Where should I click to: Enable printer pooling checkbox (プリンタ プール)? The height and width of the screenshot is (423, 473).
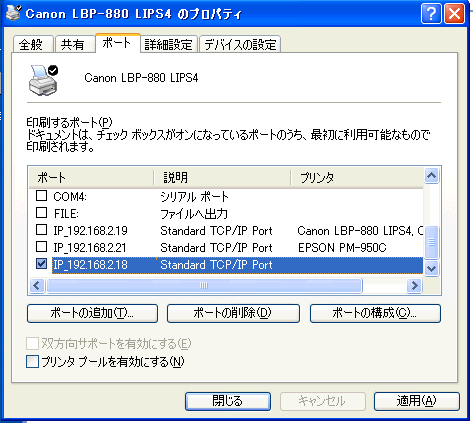32,362
